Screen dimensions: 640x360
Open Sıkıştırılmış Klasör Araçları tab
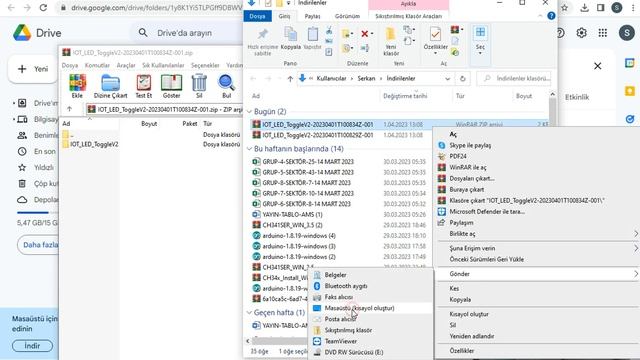pos(409,16)
